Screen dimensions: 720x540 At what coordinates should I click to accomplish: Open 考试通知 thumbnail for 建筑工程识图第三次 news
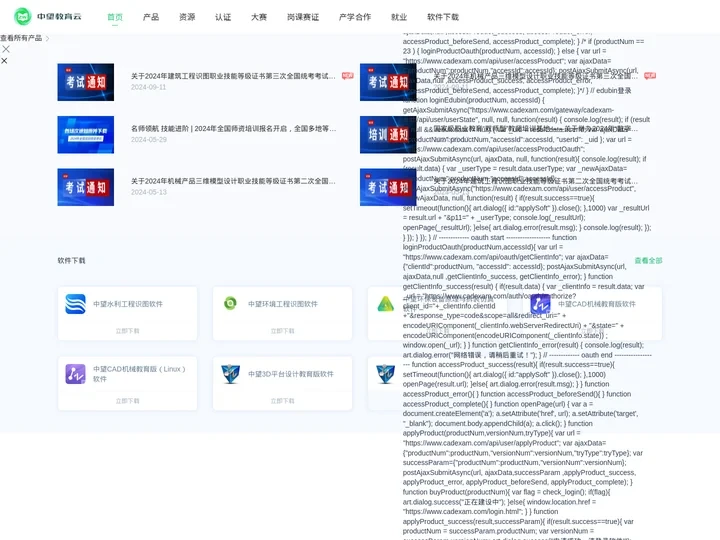coord(85,82)
